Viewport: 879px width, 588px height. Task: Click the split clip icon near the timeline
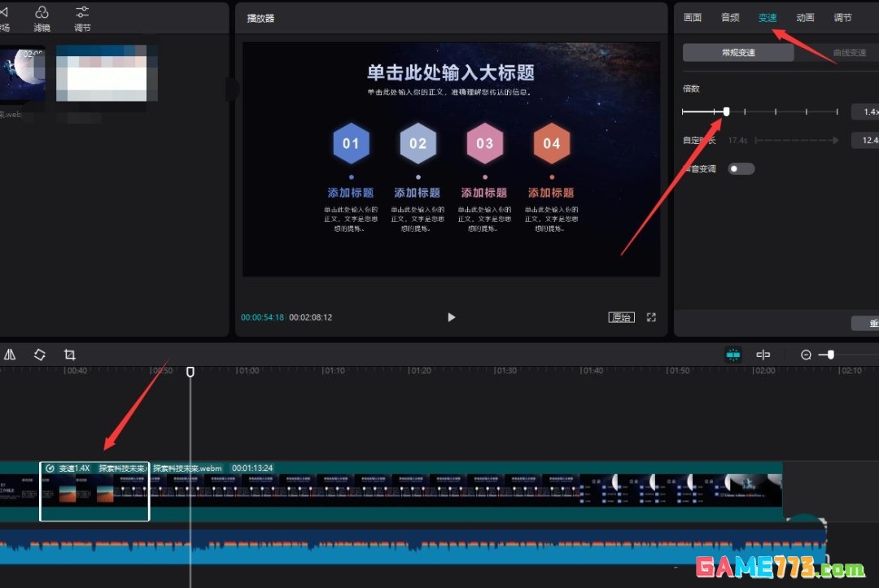(x=763, y=355)
